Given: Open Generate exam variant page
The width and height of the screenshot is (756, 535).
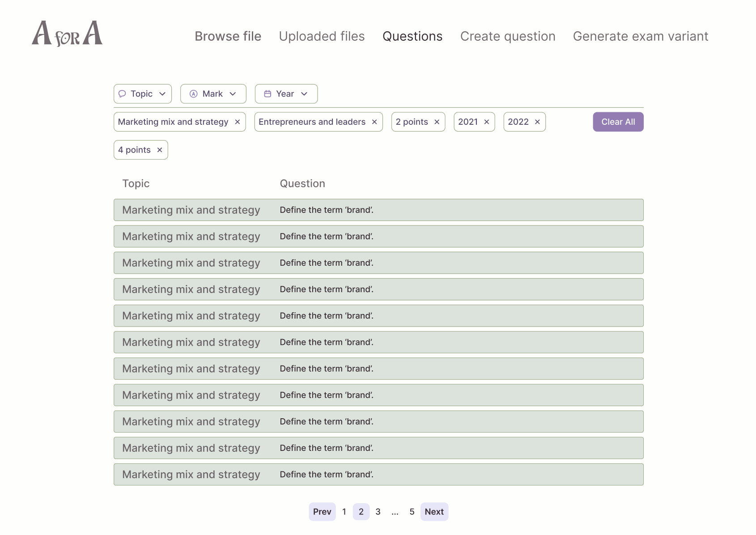Looking at the screenshot, I should pos(641,36).
